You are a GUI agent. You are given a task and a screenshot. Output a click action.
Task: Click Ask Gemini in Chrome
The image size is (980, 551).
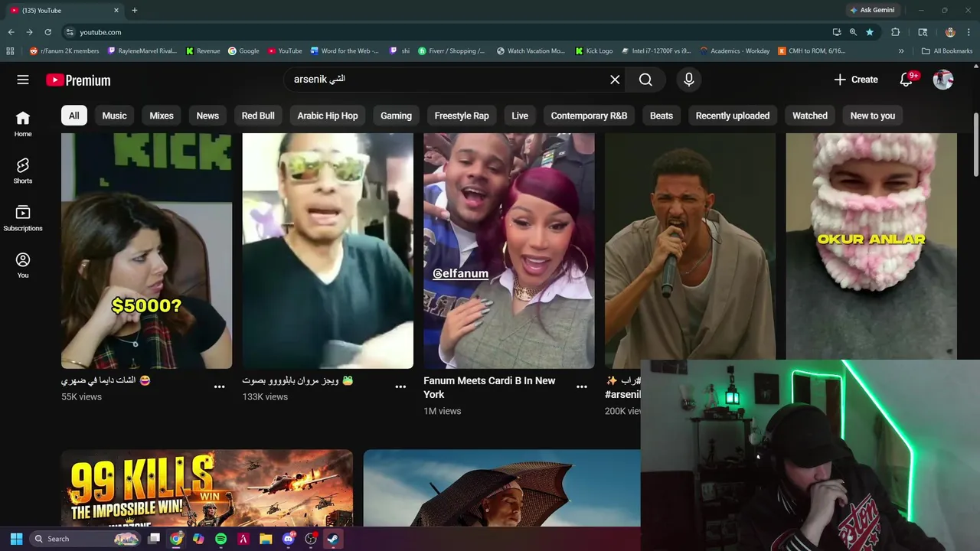(872, 10)
